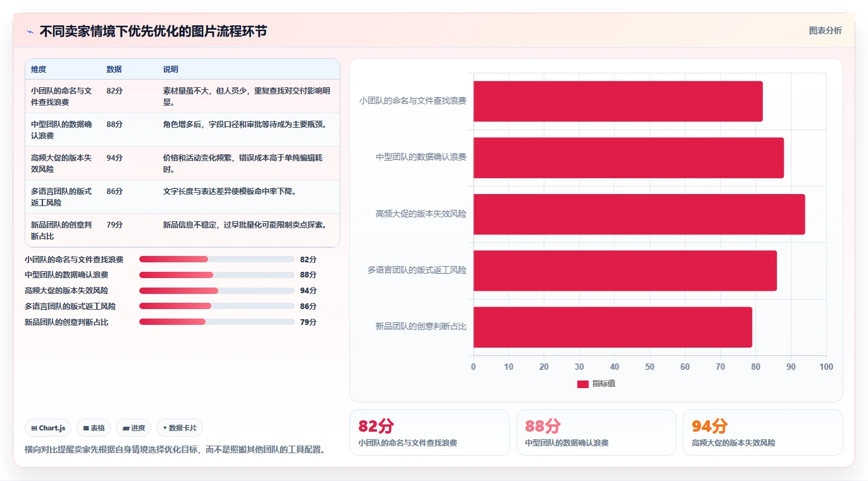The width and height of the screenshot is (868, 481).
Task: Select the 表格 tag chip
Action: coord(94,428)
